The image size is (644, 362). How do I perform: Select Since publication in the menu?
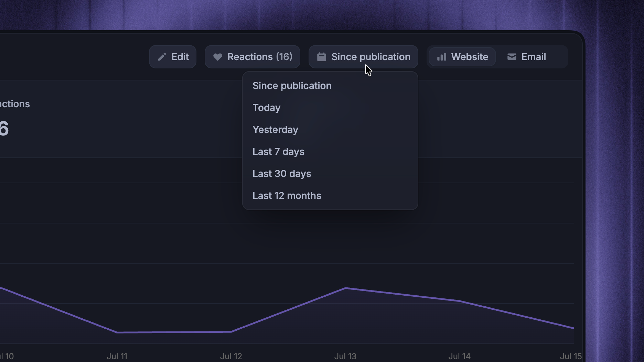pos(330,86)
